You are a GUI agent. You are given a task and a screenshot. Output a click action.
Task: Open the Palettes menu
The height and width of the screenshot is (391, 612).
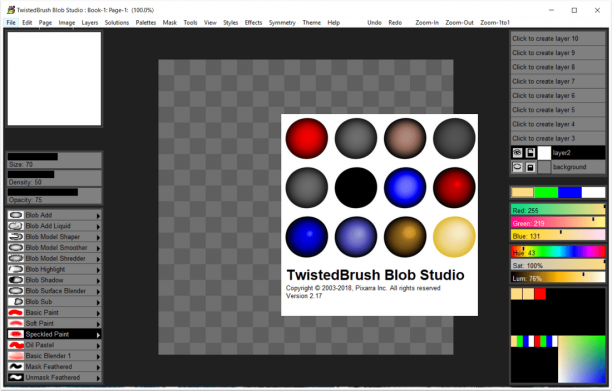146,23
